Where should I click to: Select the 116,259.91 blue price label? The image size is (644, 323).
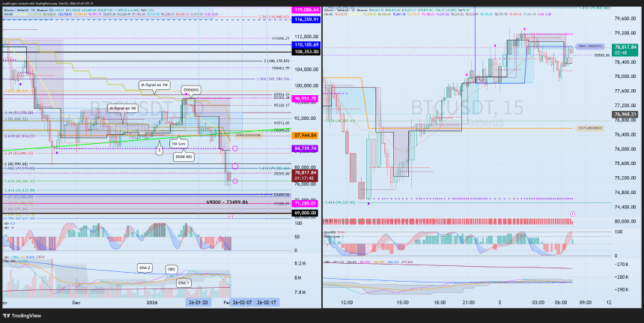click(x=306, y=19)
